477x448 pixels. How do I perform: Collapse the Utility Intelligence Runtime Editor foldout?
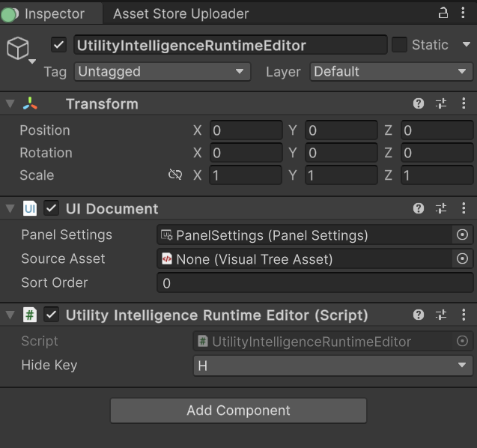[x=10, y=315]
